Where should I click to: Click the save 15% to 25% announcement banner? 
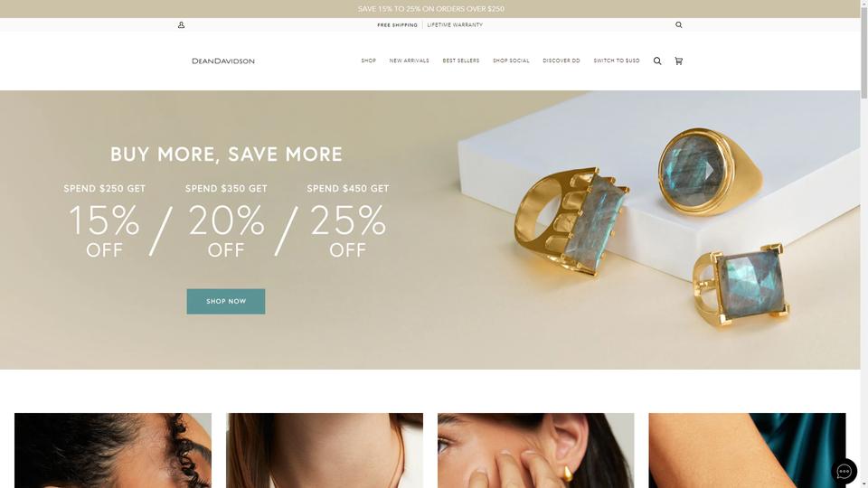(x=430, y=9)
